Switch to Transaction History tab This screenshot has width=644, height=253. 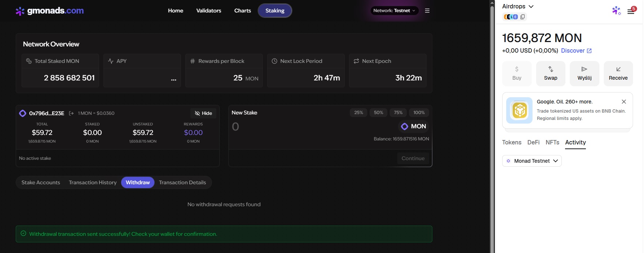(92, 182)
